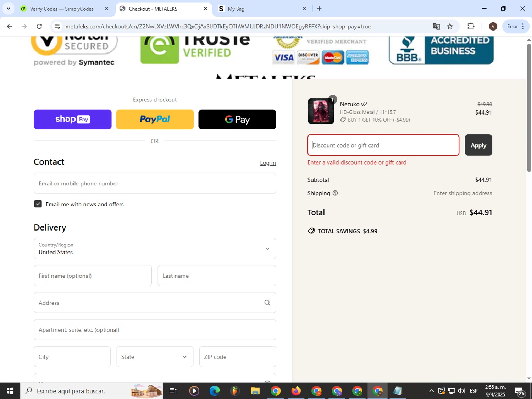
Task: Apply the discount code
Action: 478,145
